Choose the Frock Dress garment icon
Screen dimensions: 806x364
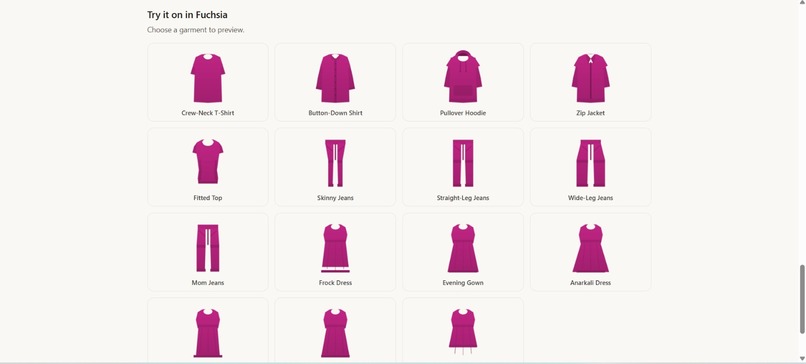[335, 248]
